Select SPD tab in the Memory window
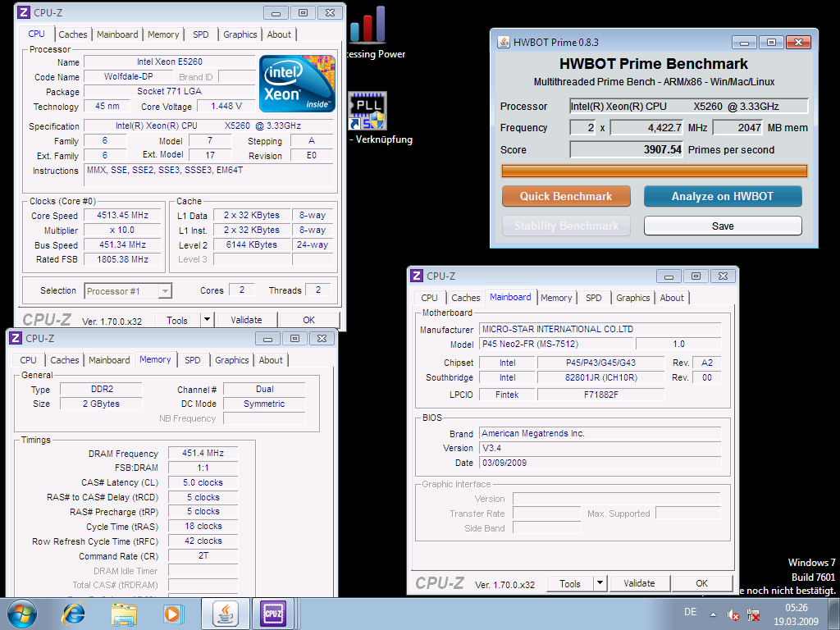Image resolution: width=840 pixels, height=630 pixels. (x=193, y=360)
